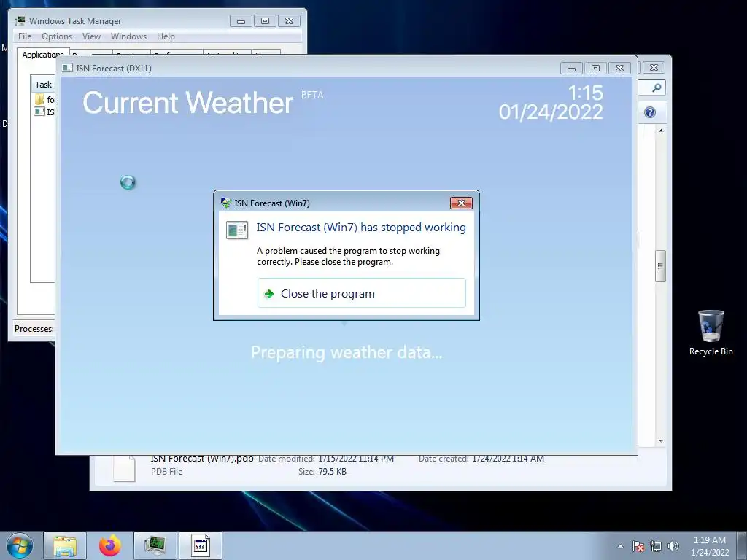This screenshot has width=747, height=560.
Task: Click the ISN Forecast (DX11) title bar icon
Action: tap(67, 69)
